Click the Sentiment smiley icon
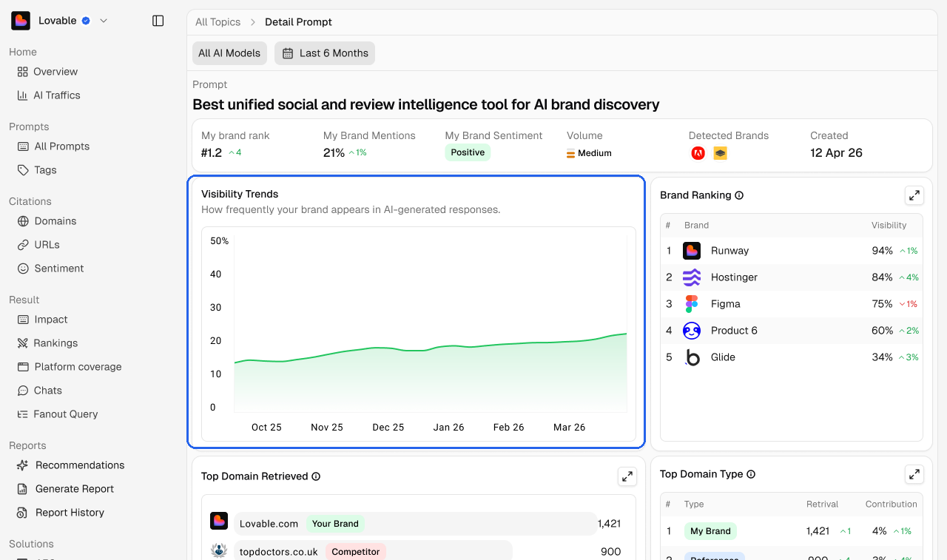 [23, 269]
